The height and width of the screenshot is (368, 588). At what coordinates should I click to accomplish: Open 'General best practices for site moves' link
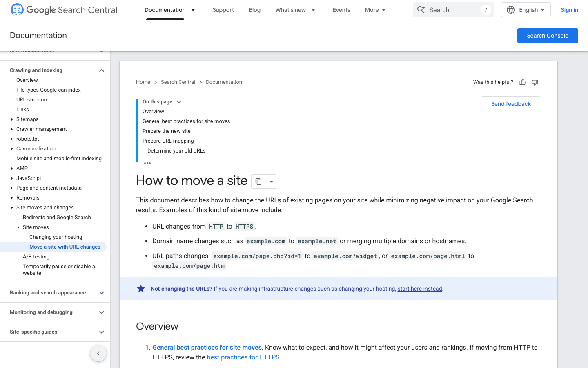(207, 348)
